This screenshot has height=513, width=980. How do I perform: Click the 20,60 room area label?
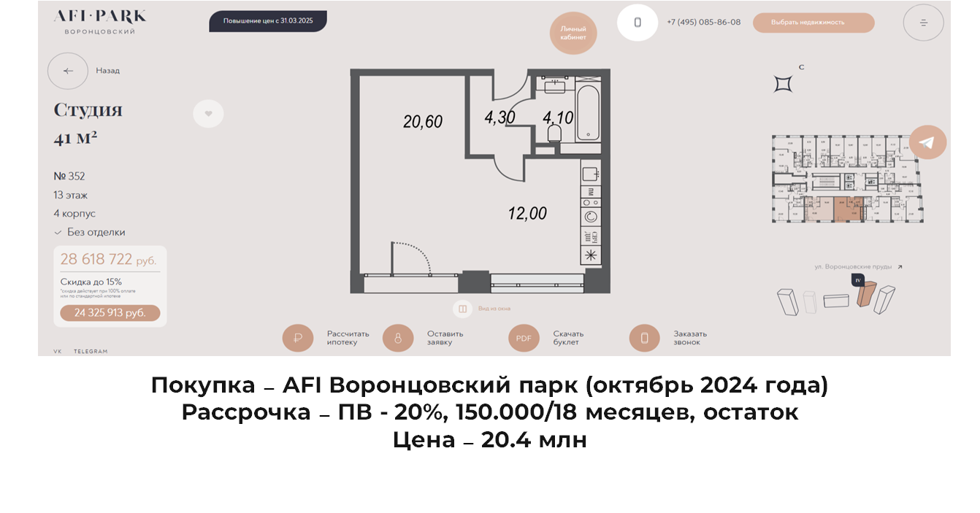coord(423,122)
